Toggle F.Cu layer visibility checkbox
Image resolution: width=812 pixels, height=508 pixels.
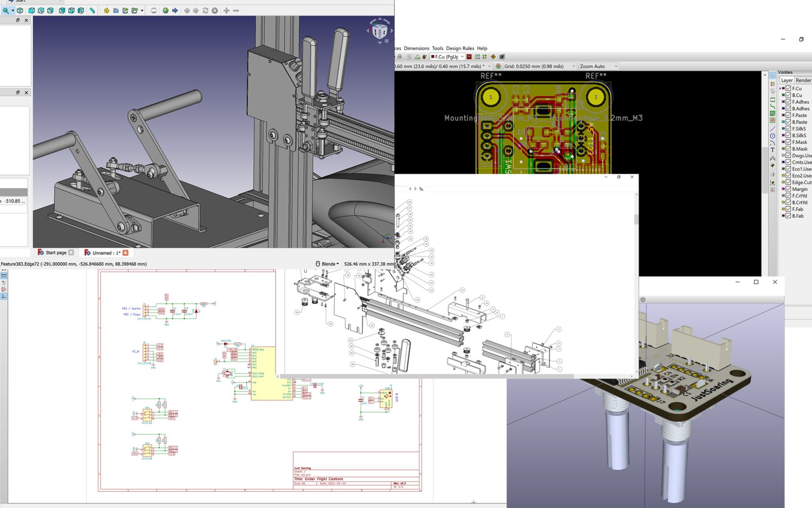(x=788, y=88)
